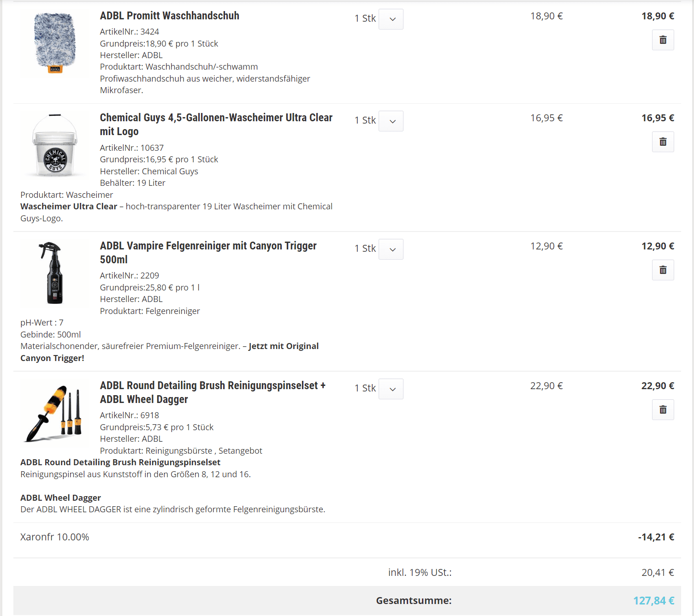Click the Gesamtsumme: label
This screenshot has height=616, width=694.
(414, 601)
